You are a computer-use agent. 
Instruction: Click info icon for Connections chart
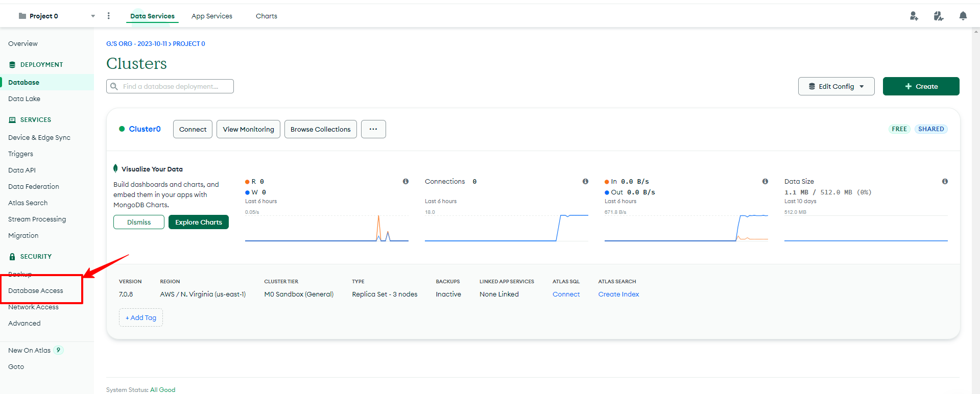pos(585,181)
